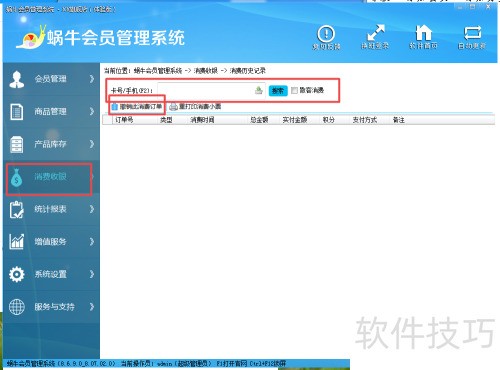Click the diagonal double-arrow icon in header

[375, 33]
